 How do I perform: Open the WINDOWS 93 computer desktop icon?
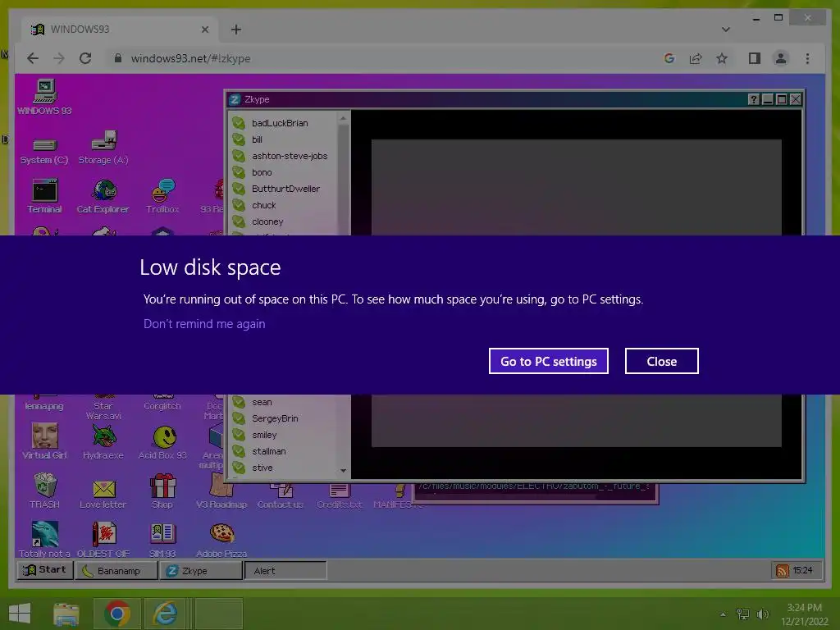pos(44,97)
